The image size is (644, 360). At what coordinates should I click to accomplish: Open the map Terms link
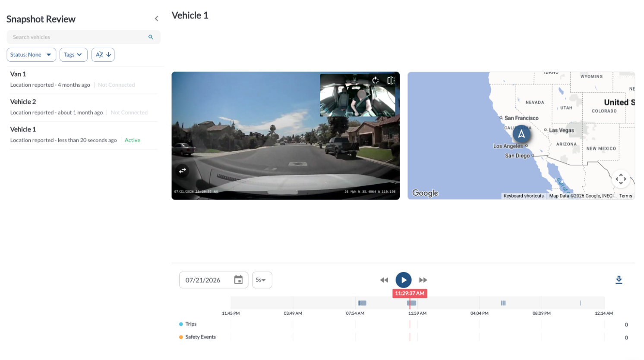(x=625, y=196)
